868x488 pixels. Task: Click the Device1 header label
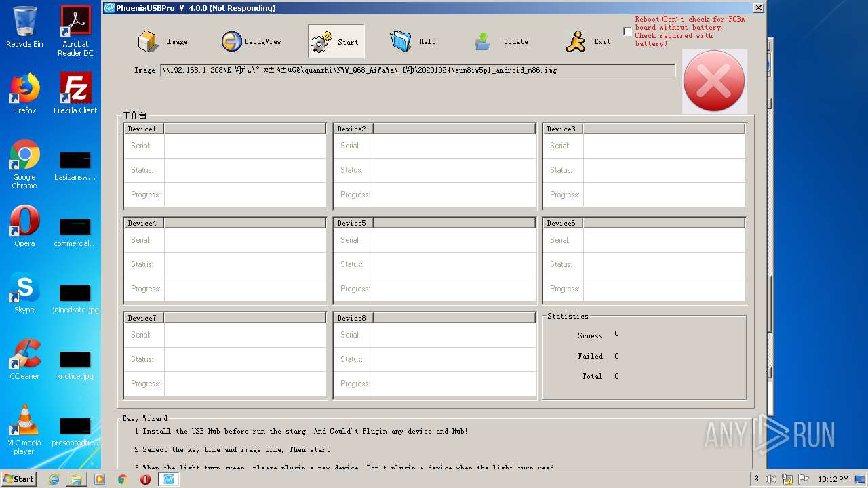(x=142, y=129)
